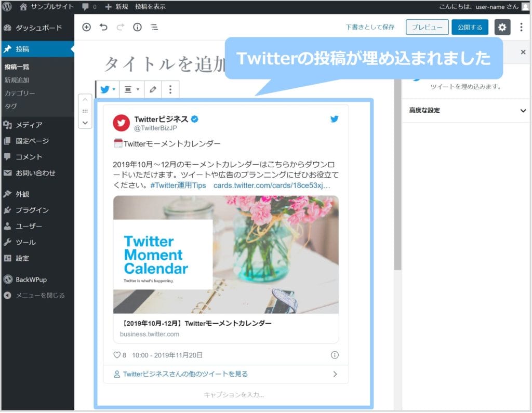
Task: Select 投稿一覧 submenu
Action: click(17, 67)
